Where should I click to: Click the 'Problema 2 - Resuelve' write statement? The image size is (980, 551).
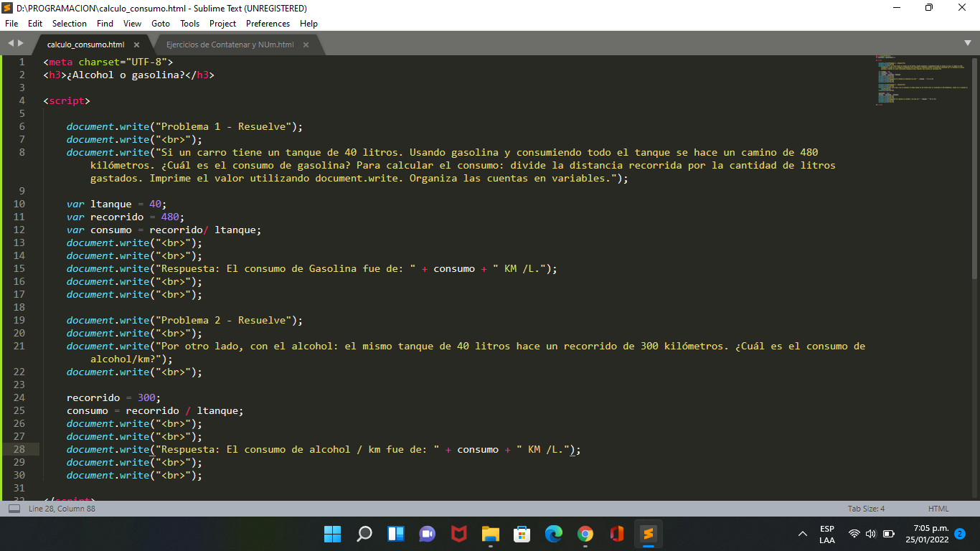pos(185,320)
